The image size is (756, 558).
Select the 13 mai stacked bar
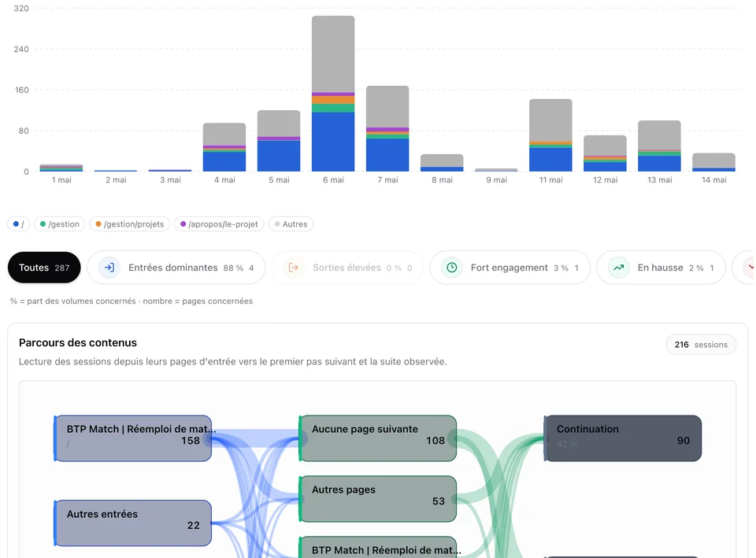click(660, 146)
